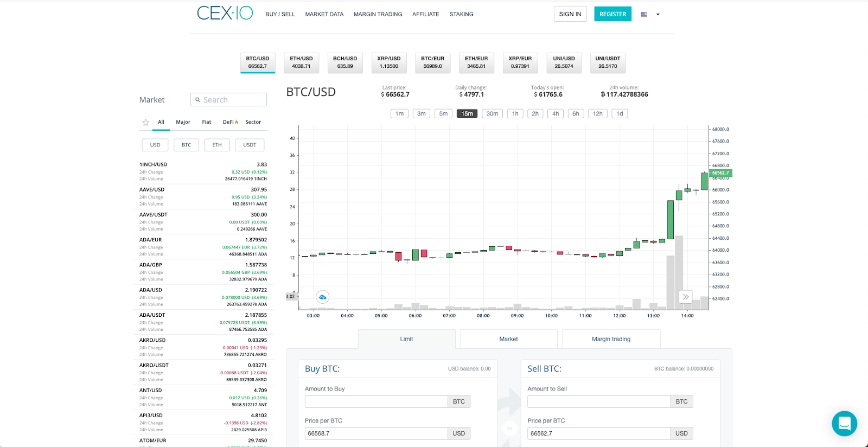Open the Margin trading tab
Viewport: 868px width, 447px height.
tap(611, 339)
